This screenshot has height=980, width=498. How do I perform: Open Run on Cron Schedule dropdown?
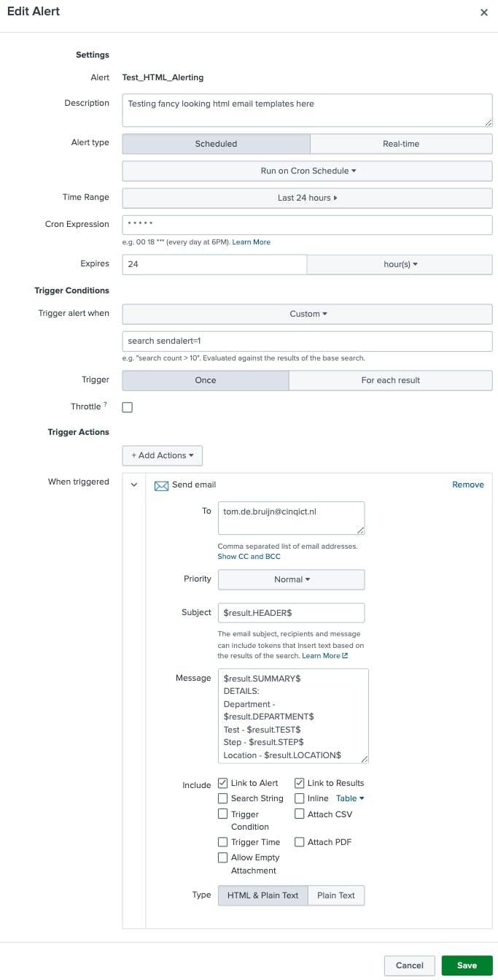308,171
